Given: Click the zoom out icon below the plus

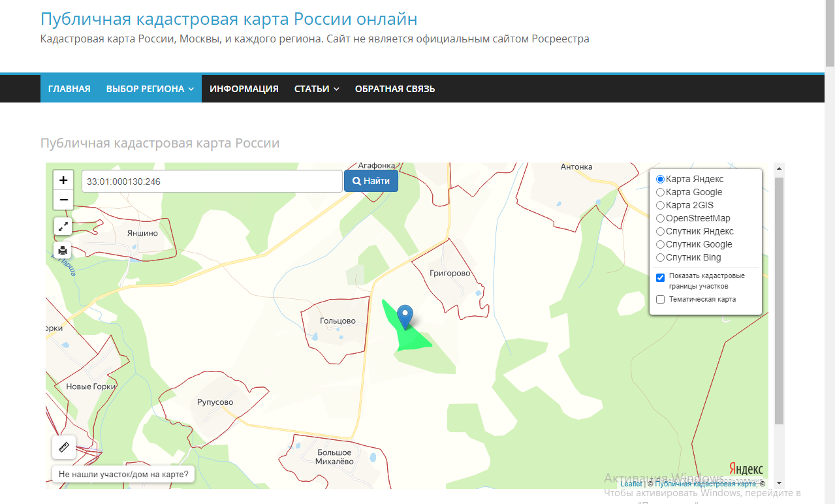Looking at the screenshot, I should (x=63, y=200).
